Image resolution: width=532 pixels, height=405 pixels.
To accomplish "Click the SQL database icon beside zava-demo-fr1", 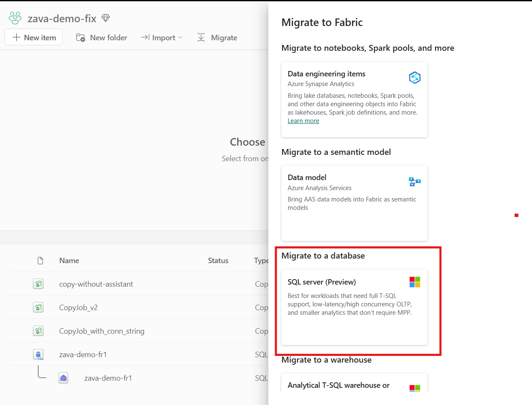I will tap(38, 354).
